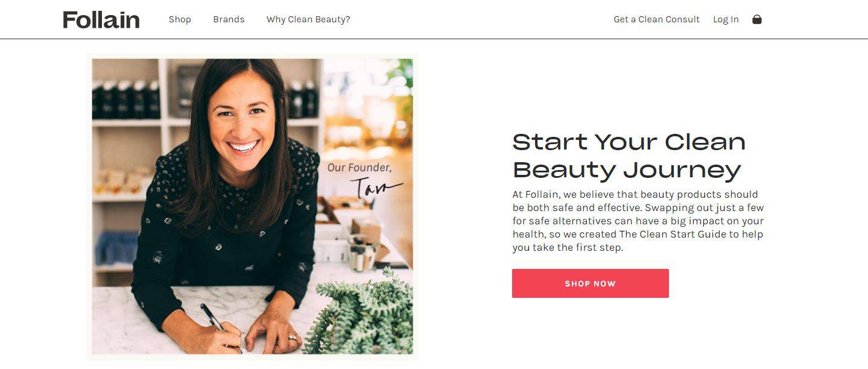Screen dimensions: 868x369
Task: Click the Follain logo
Action: (101, 20)
